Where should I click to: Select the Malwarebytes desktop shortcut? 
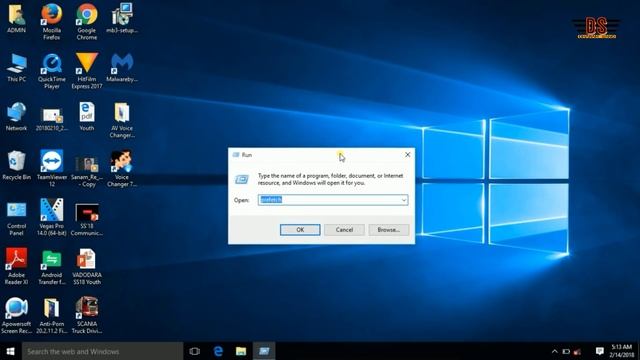pyautogui.click(x=122, y=67)
